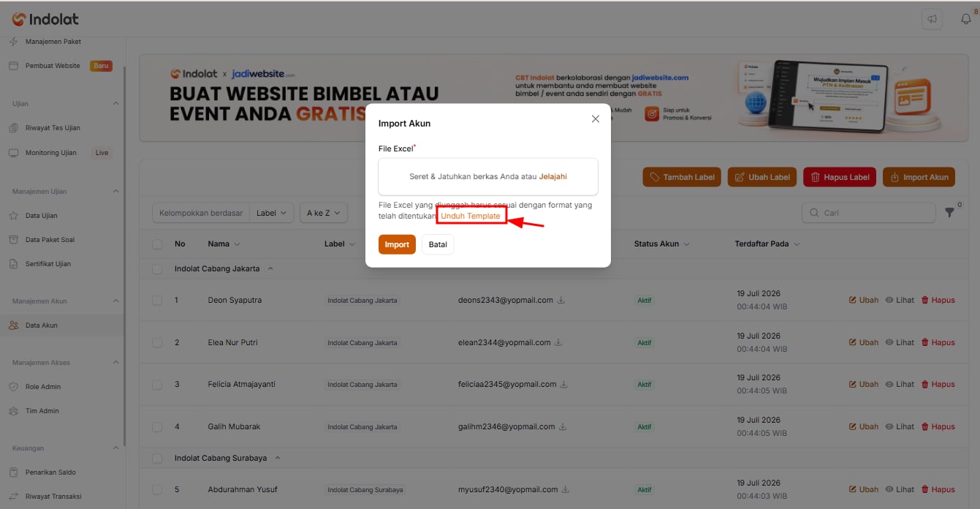Screen dimensions: 980x509
Task: Click download icon beside feliciaa2345@yopmail.com
Action: [564, 384]
